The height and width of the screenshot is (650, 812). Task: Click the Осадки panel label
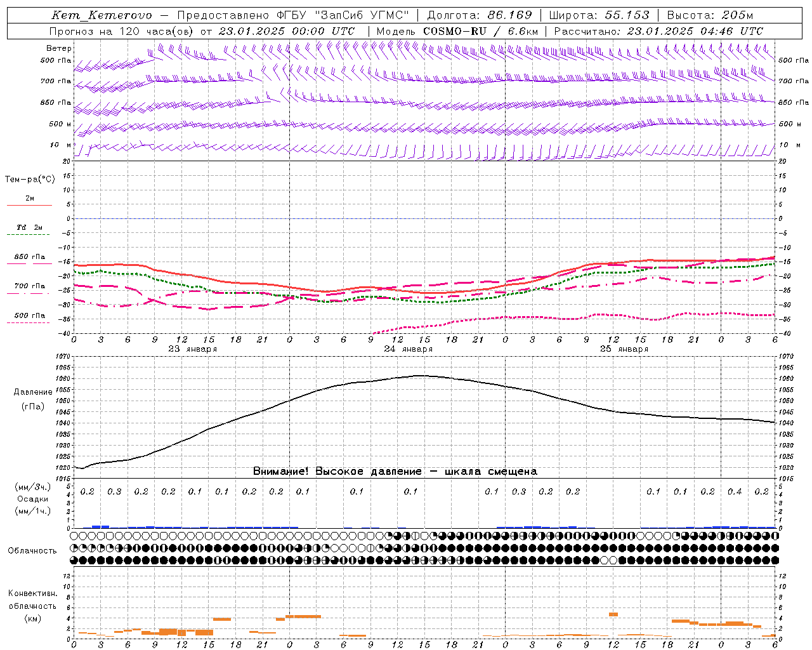tap(33, 499)
